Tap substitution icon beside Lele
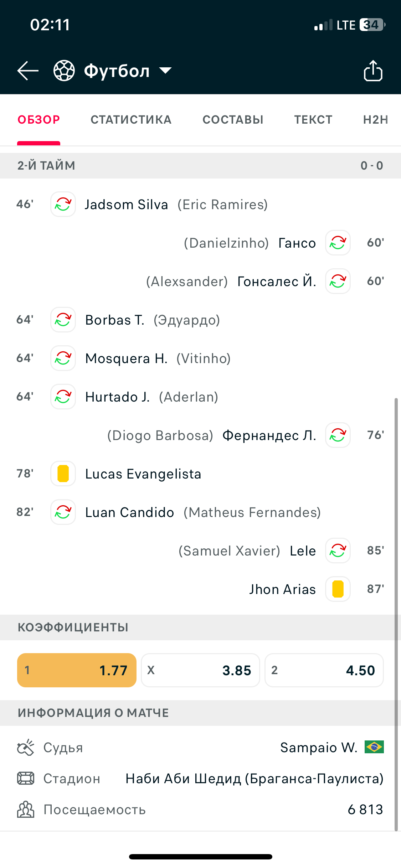 click(338, 551)
